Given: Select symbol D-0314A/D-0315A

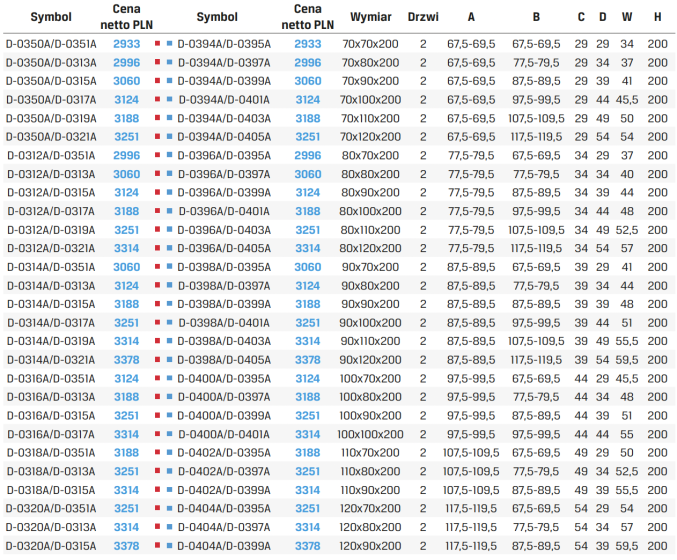Looking at the screenshot, I should (x=51, y=304).
